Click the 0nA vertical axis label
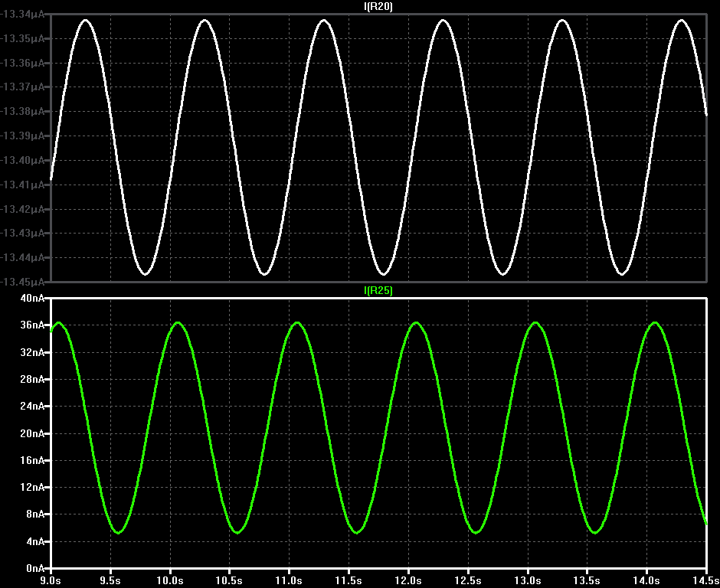This screenshot has height=588, width=720. 35,568
